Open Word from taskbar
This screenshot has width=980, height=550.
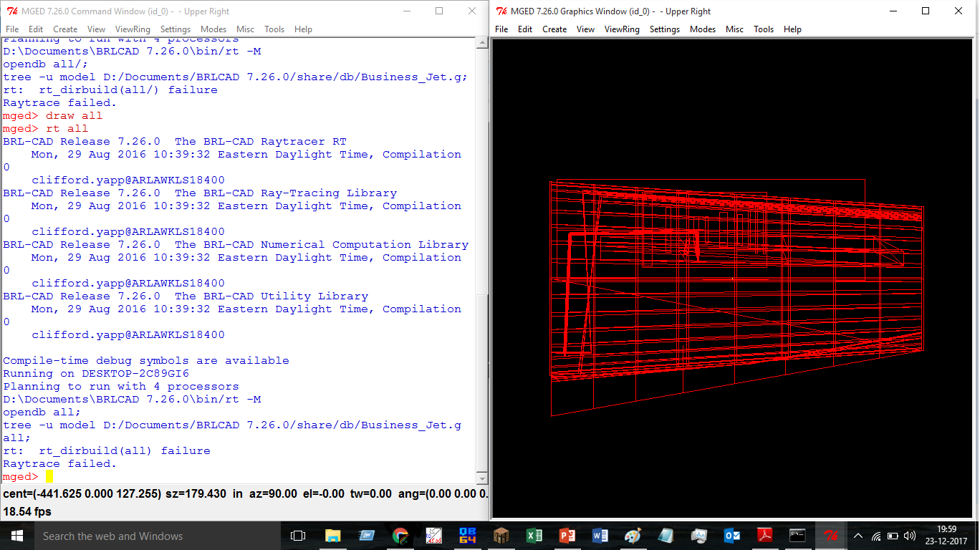coord(600,536)
